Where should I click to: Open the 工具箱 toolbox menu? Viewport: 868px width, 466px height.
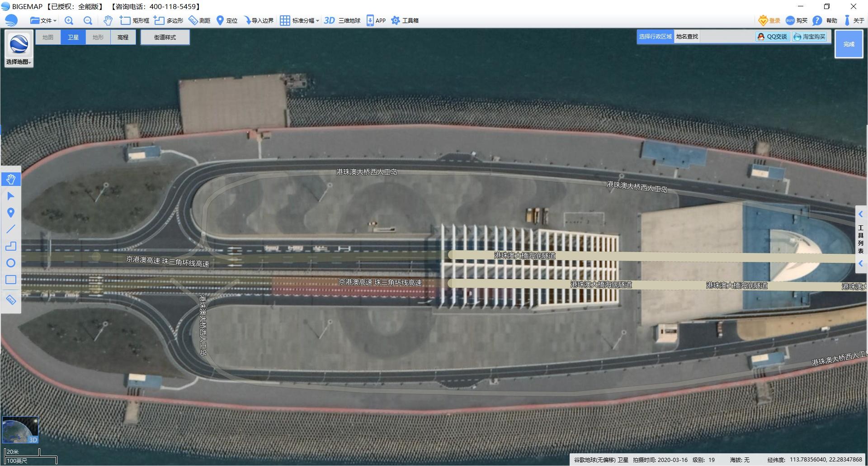(x=405, y=20)
